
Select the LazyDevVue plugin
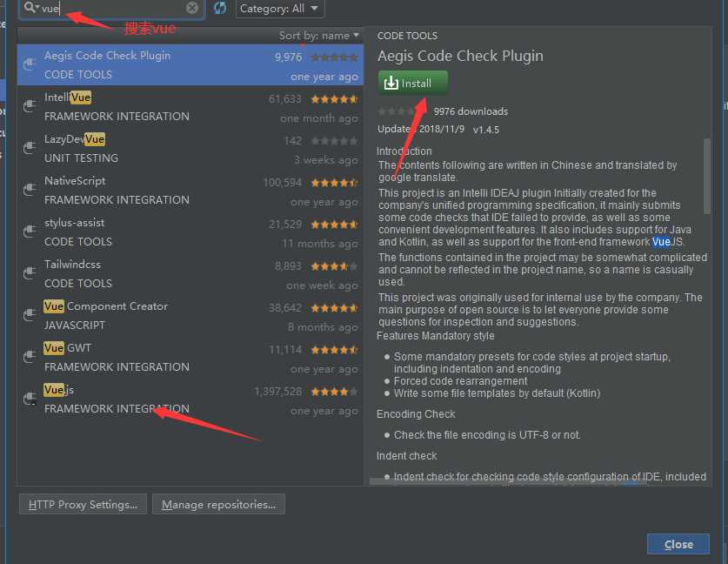pyautogui.click(x=190, y=148)
